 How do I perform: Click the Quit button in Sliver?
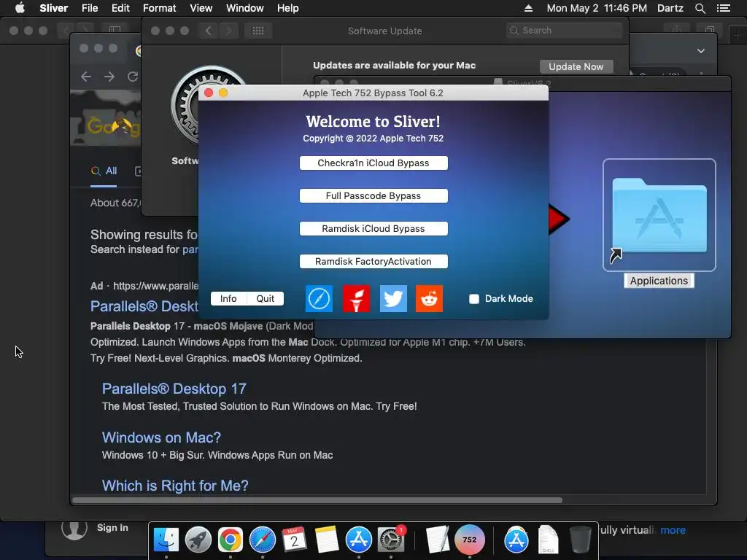(266, 298)
